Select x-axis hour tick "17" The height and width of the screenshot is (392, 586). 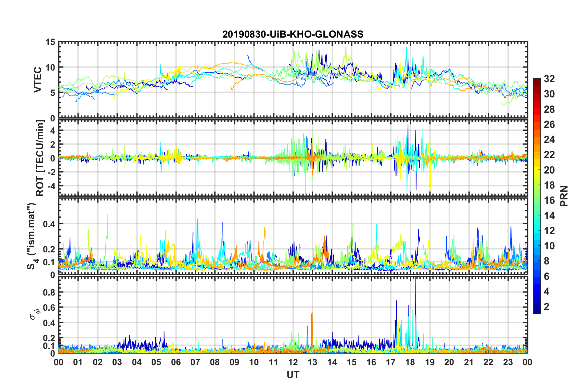pyautogui.click(x=391, y=362)
